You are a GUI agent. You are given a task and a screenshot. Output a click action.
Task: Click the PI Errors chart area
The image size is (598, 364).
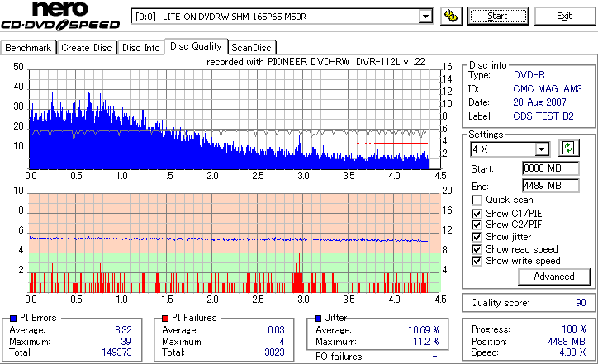235,120
